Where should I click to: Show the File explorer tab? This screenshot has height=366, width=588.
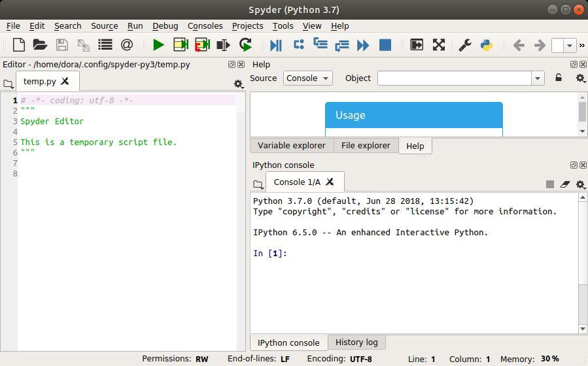366,146
